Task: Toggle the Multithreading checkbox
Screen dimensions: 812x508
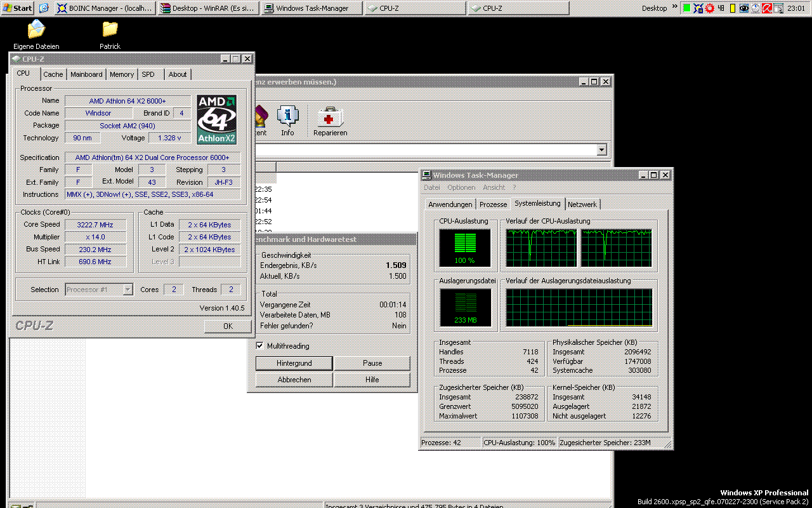Action: click(x=259, y=346)
